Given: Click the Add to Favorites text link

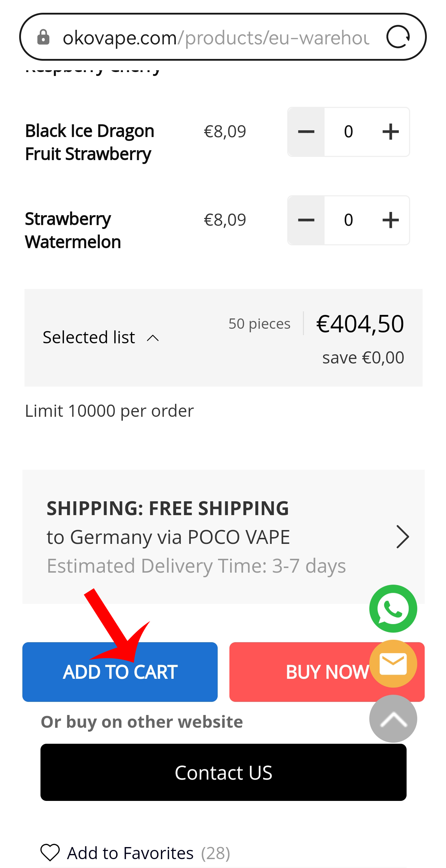Looking at the screenshot, I should point(130,853).
